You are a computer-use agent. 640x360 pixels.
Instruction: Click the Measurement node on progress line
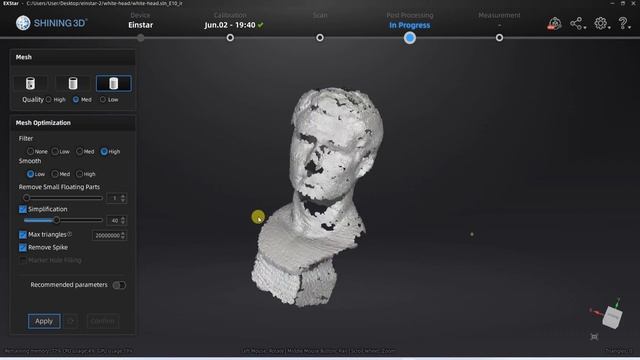[499, 38]
